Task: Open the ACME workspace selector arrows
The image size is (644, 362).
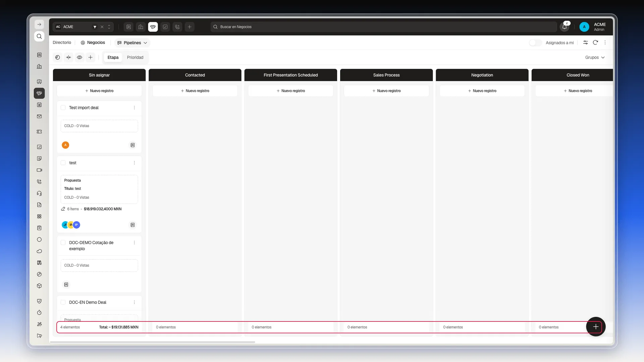Action: [109, 27]
